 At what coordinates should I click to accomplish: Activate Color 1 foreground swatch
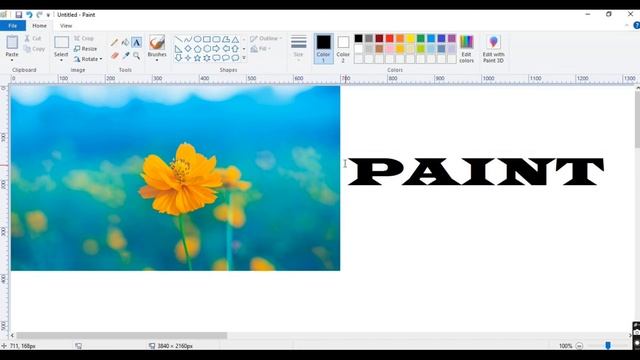[x=323, y=49]
